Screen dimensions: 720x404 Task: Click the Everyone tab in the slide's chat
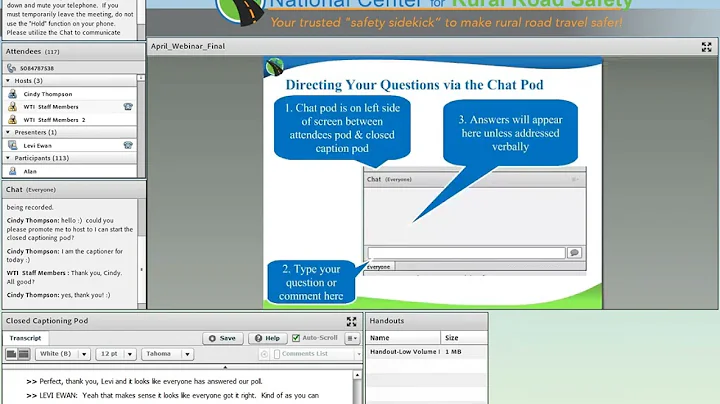[379, 267]
